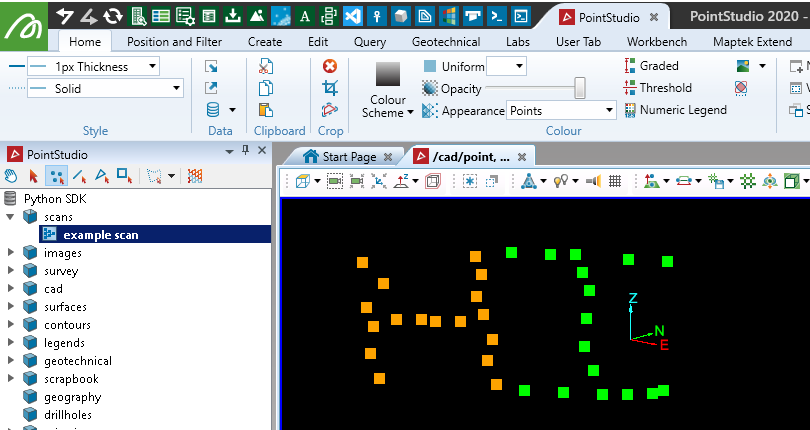This screenshot has width=810, height=430.
Task: Click the Colour Scheme gradient swatch
Action: click(x=387, y=74)
